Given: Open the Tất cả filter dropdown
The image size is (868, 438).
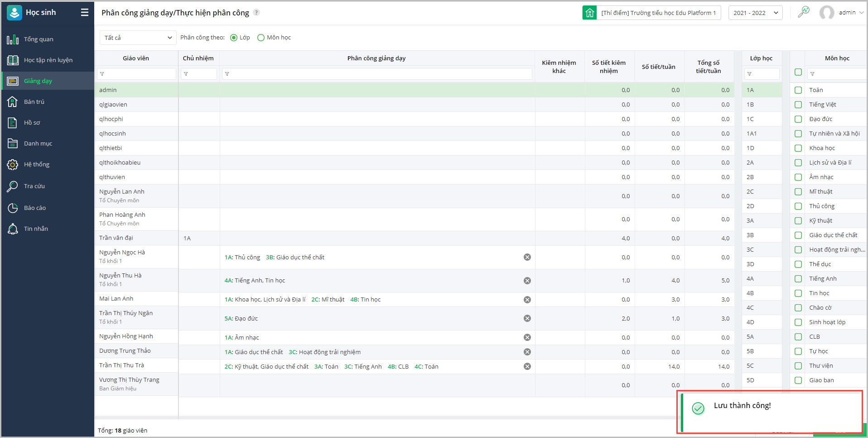Looking at the screenshot, I should click(138, 38).
